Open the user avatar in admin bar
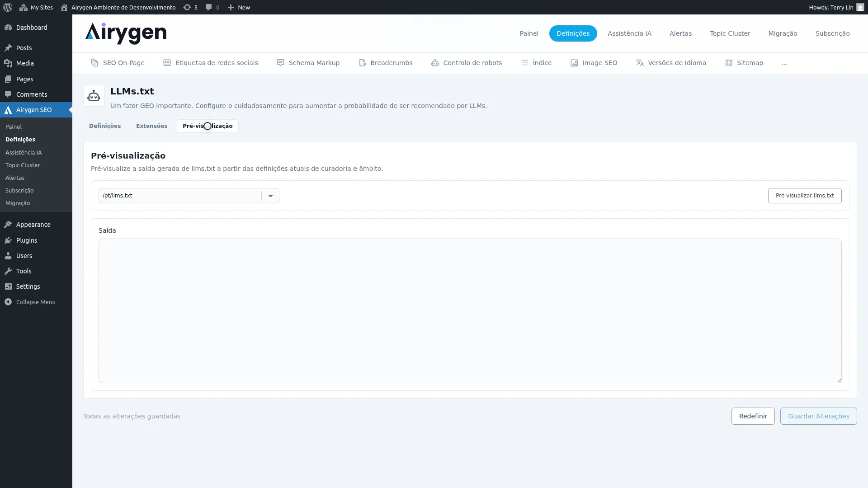 860,7
